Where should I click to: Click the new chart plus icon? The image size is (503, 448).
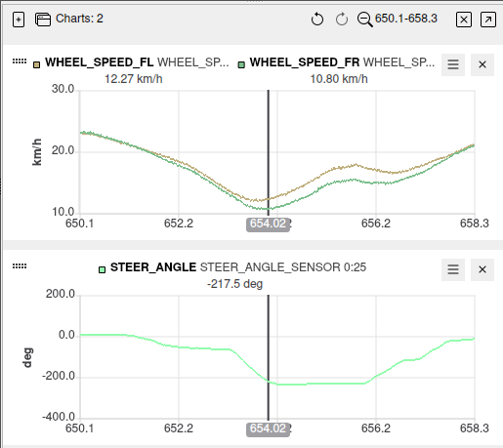[19, 20]
